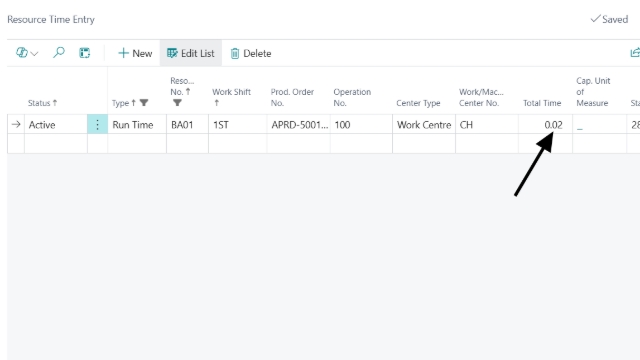Click the Total Time column header

(x=542, y=103)
